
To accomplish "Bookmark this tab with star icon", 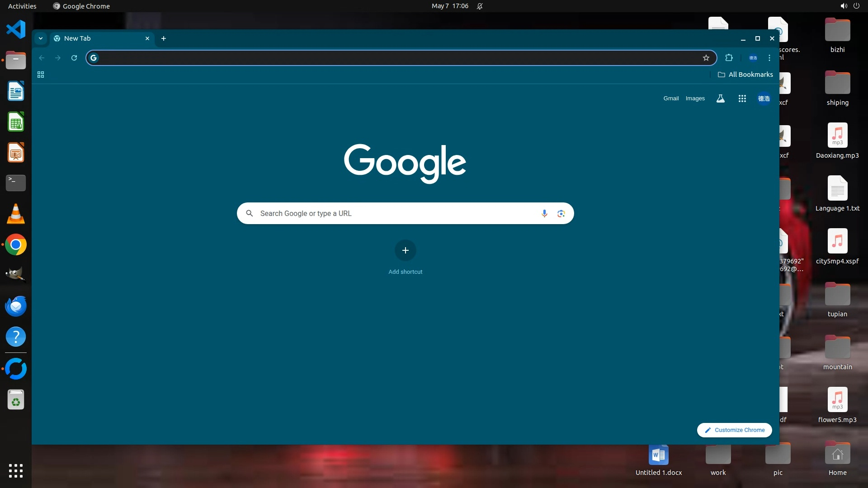I will 706,58.
